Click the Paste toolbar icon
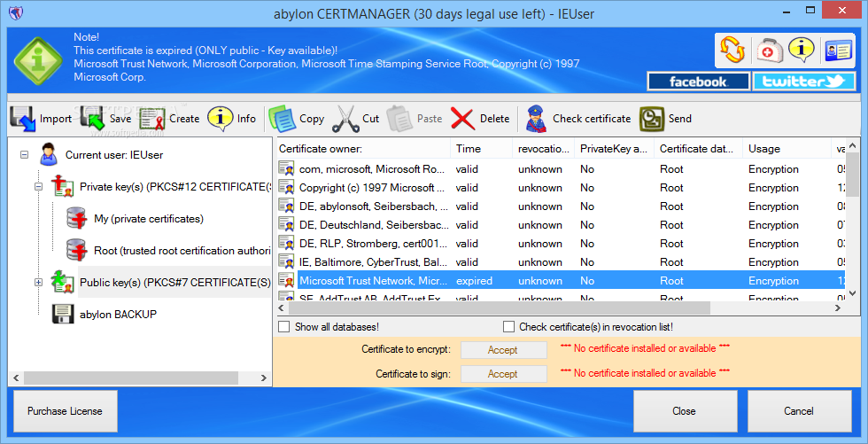This screenshot has height=444, width=868. coord(399,119)
